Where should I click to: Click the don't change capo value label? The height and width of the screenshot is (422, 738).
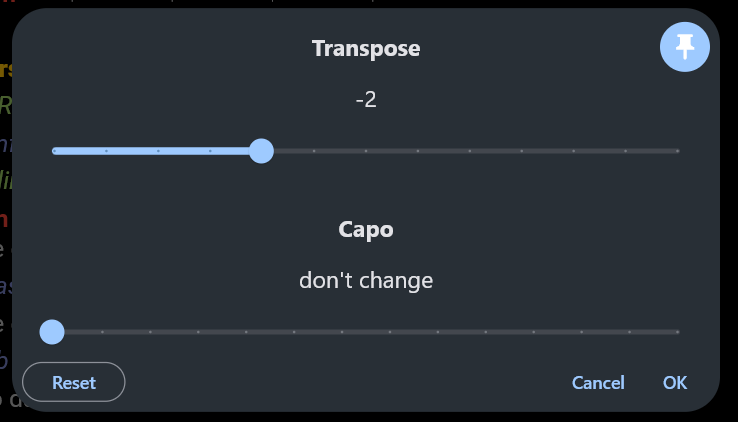point(366,280)
